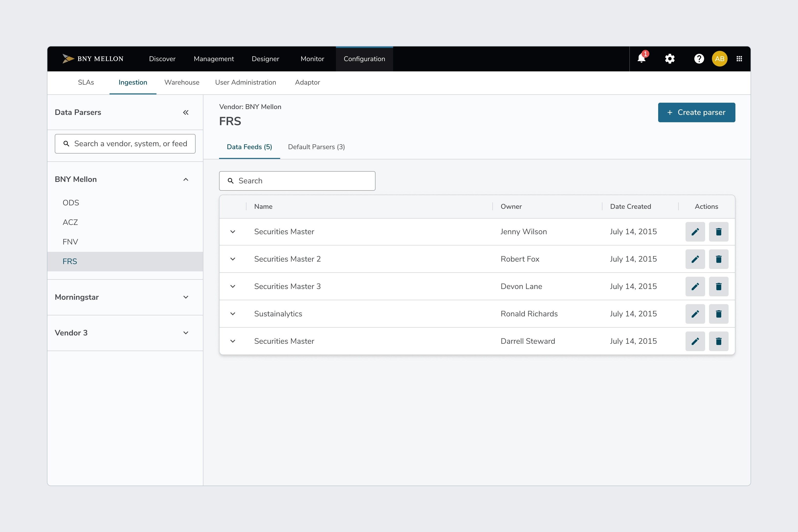Open the apps grid launcher
The width and height of the screenshot is (798, 532).
point(739,59)
